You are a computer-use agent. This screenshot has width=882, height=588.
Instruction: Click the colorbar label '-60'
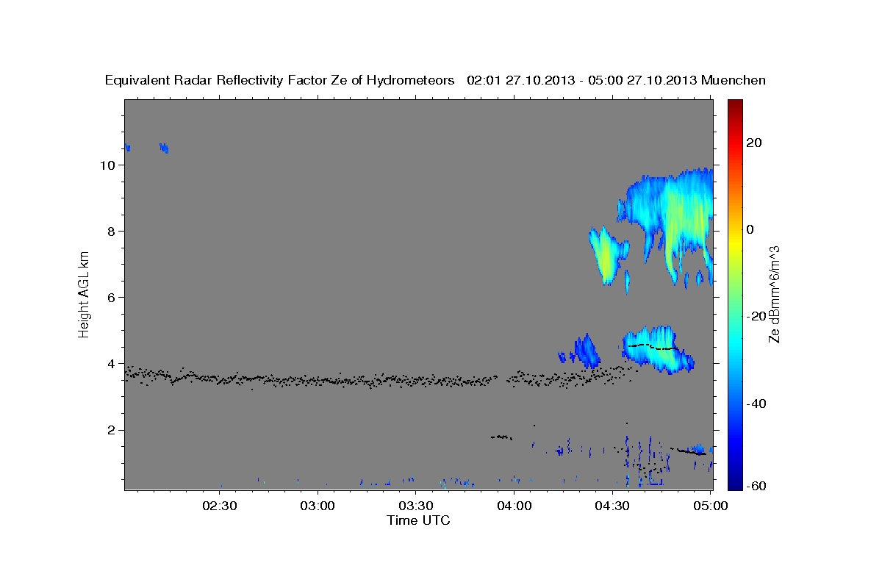[756, 485]
